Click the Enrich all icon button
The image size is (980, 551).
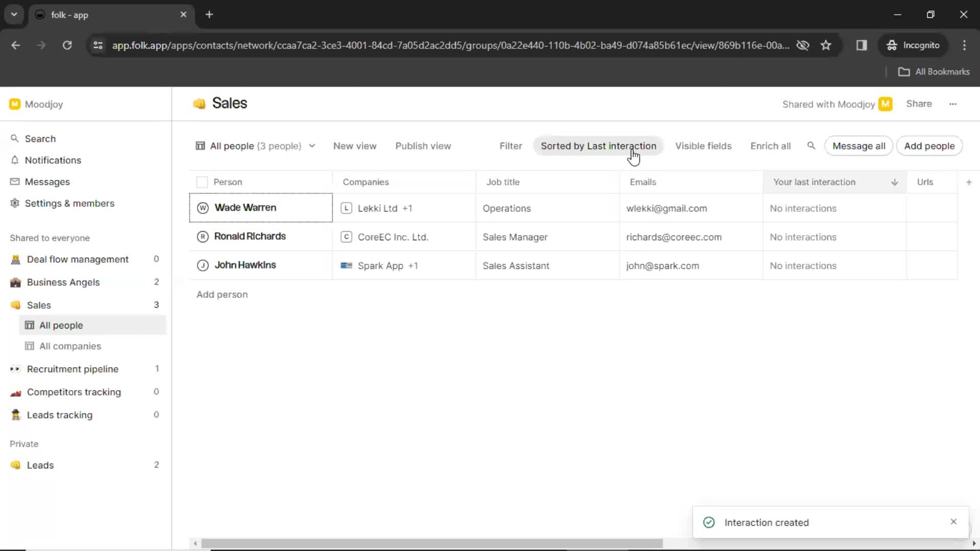tap(770, 146)
